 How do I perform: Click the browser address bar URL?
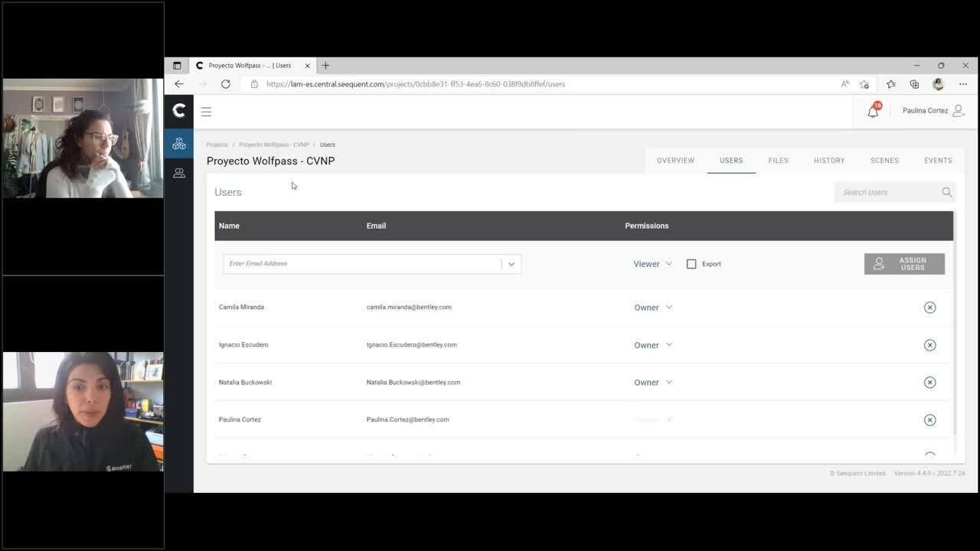(416, 84)
